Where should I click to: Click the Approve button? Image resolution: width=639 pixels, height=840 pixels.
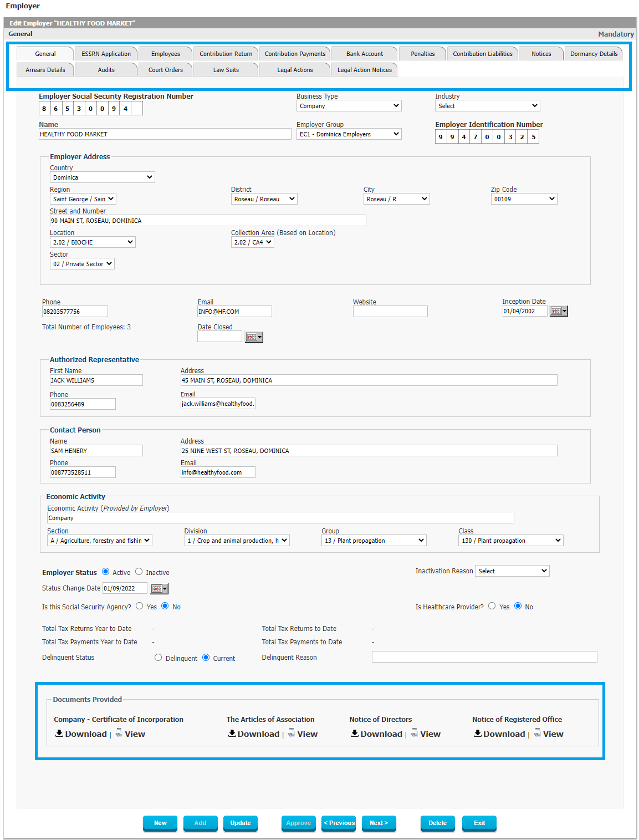click(x=299, y=823)
